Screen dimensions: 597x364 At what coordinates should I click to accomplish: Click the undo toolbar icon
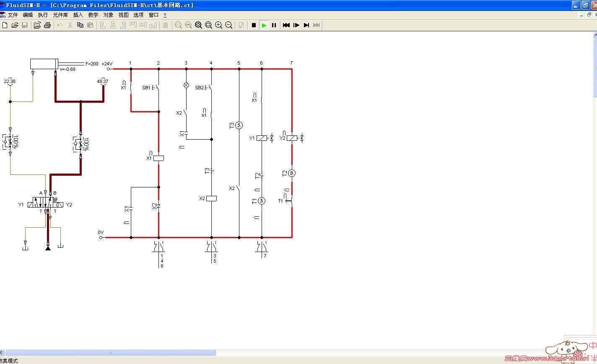click(x=60, y=25)
